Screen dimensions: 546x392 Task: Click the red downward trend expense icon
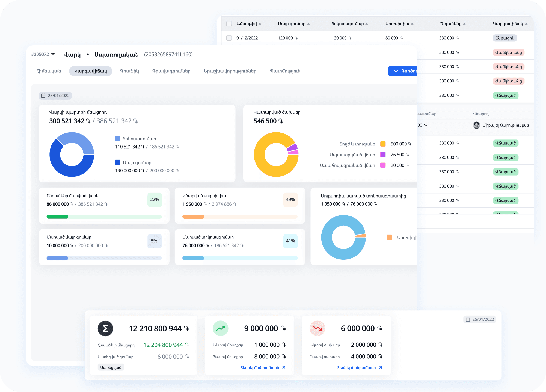317,328
